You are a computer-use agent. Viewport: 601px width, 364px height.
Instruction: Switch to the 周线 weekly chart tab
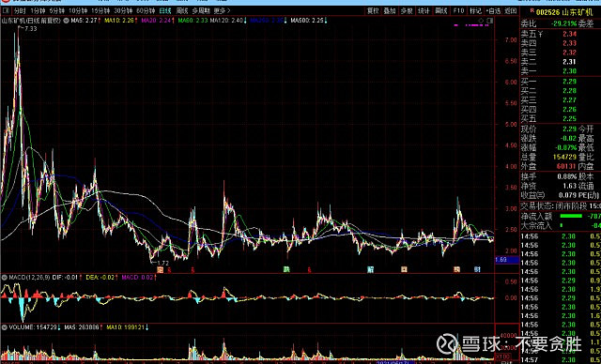coord(182,11)
